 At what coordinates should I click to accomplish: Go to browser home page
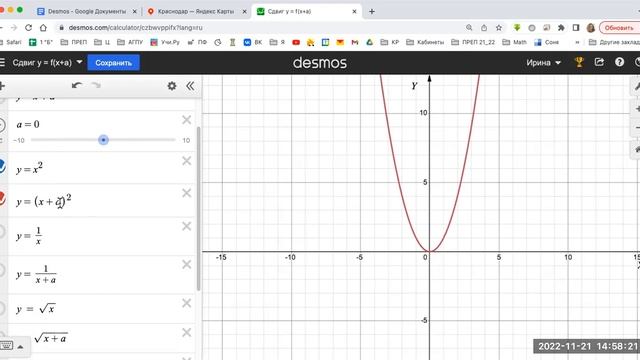tap(43, 28)
